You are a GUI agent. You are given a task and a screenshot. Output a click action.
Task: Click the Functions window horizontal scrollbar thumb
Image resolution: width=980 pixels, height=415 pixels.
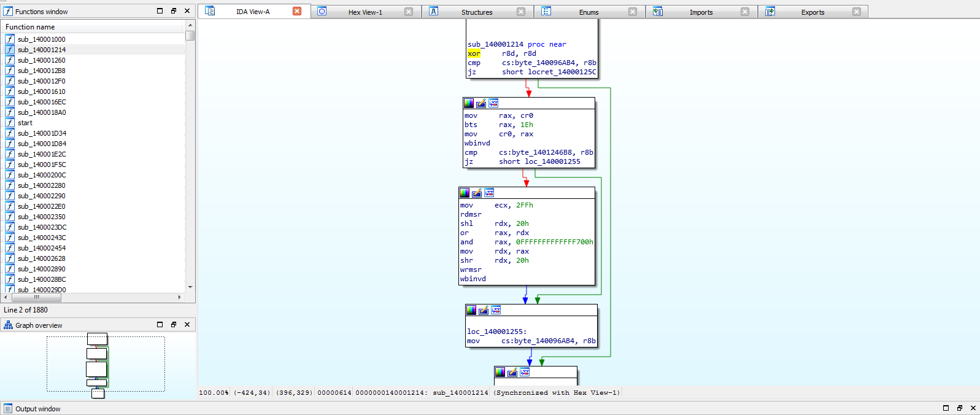(36, 297)
